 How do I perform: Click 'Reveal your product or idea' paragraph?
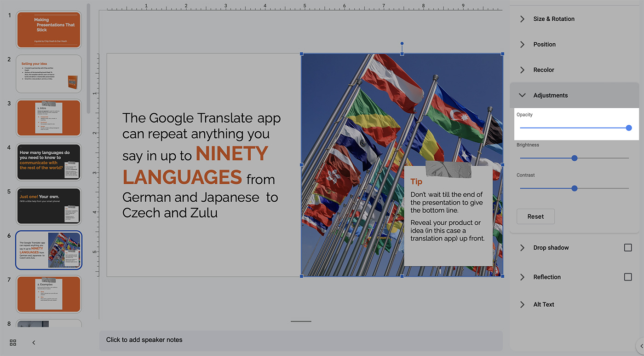(x=448, y=230)
